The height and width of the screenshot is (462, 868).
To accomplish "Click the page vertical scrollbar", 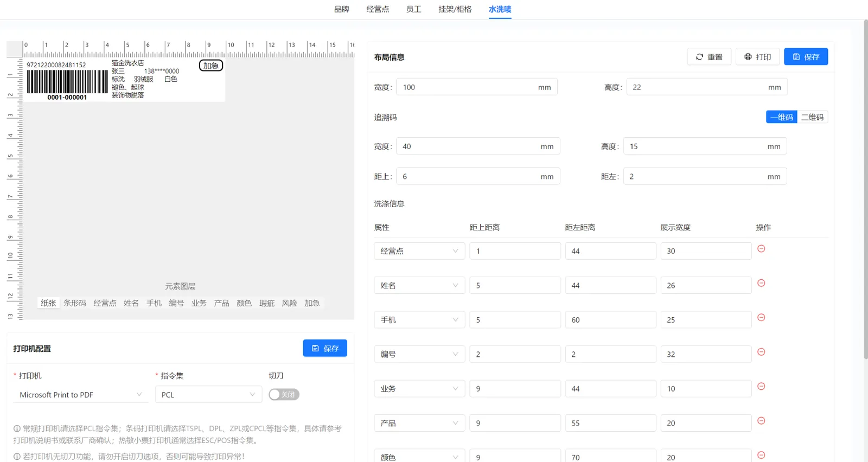I will tap(865, 190).
